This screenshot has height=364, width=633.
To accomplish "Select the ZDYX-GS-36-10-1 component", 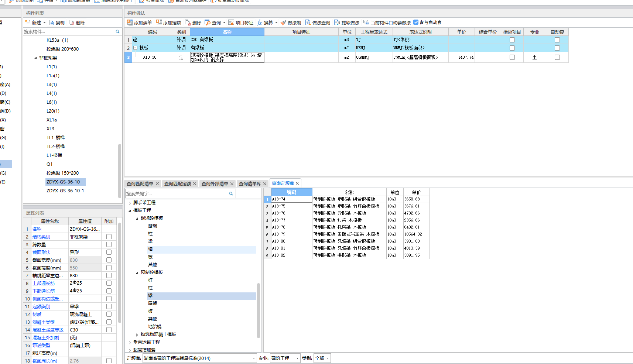I will [x=65, y=190].
